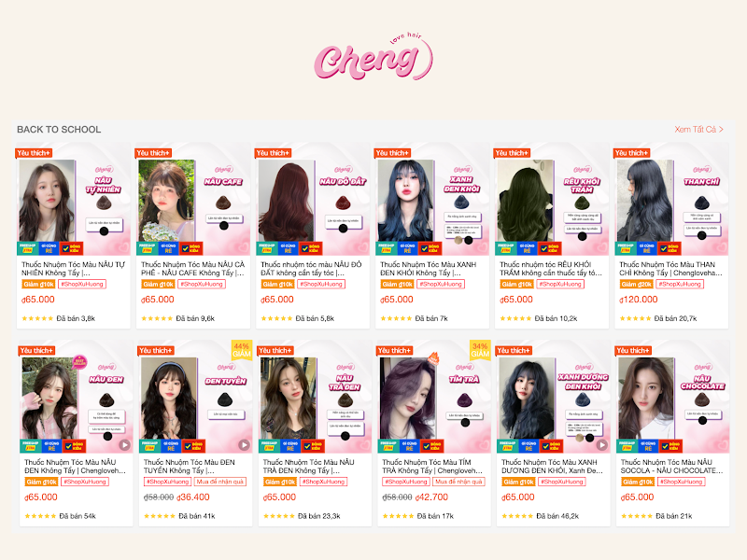
Task: Click Mua để nhận quà tag on TÍM TRÀ
Action: 458,482
